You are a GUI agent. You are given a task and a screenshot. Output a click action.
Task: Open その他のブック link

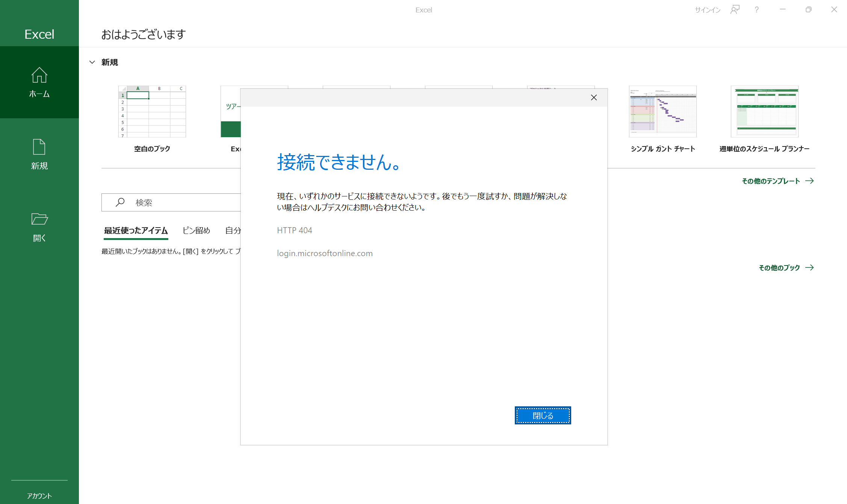tap(779, 268)
